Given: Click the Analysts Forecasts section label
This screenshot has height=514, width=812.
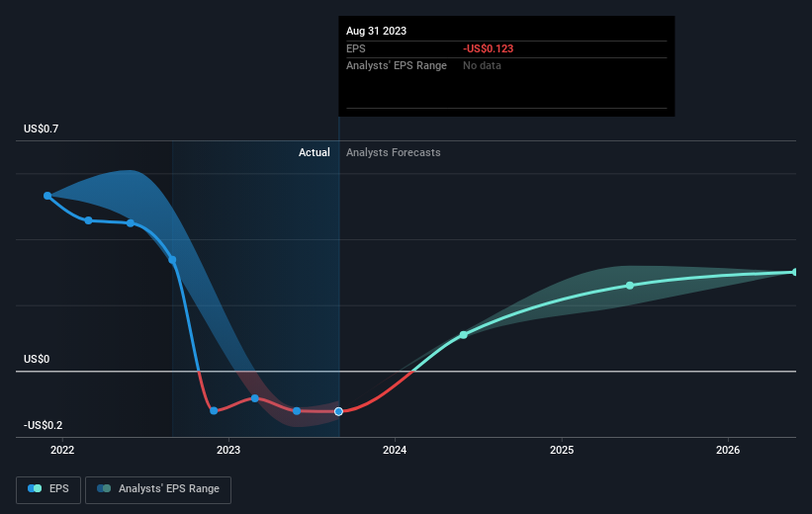Looking at the screenshot, I should 393,152.
